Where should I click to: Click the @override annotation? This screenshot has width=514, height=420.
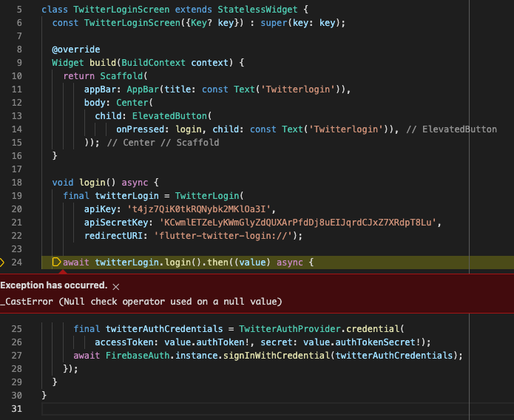point(76,50)
